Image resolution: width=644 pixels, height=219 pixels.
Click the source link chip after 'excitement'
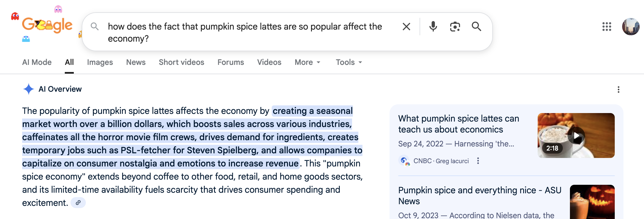pyautogui.click(x=78, y=203)
